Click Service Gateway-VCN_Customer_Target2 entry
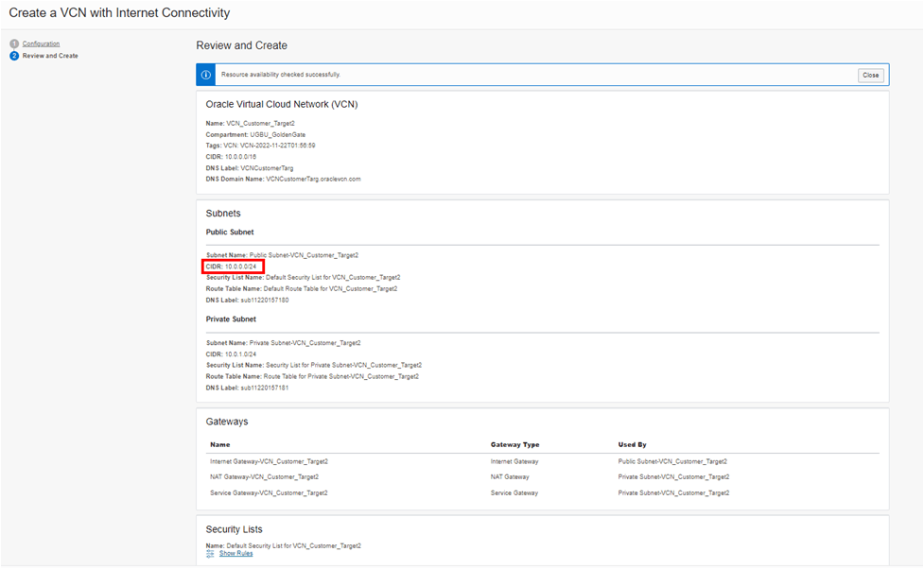 tap(270, 492)
